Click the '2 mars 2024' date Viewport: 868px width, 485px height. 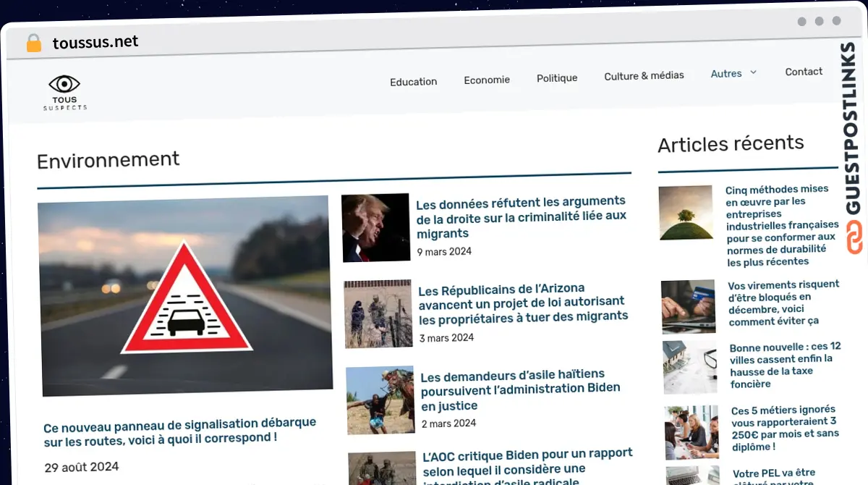coord(448,423)
